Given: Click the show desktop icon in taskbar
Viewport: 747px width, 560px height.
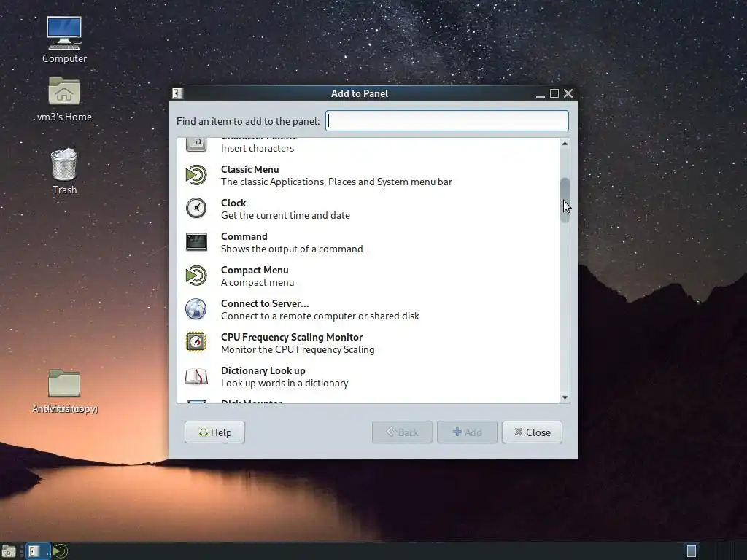Looking at the screenshot, I should pos(9,551).
